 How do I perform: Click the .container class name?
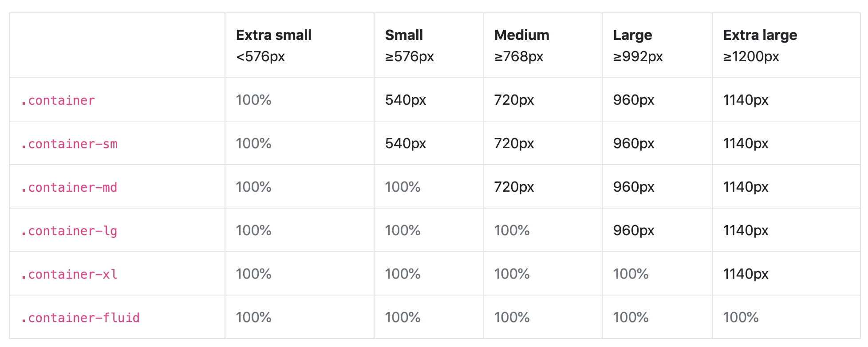pos(58,101)
